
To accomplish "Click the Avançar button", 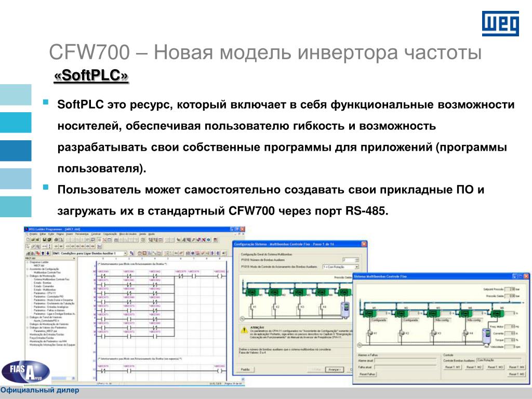I will (x=335, y=369).
